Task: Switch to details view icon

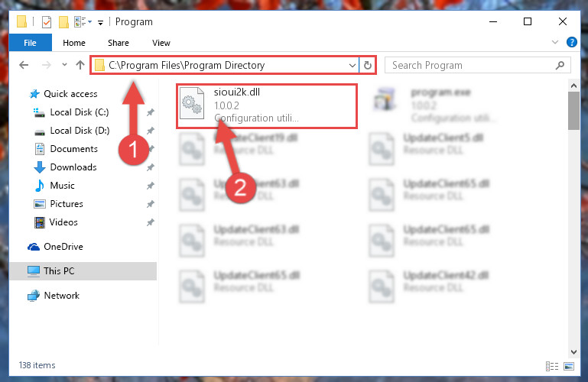Action: click(x=552, y=366)
